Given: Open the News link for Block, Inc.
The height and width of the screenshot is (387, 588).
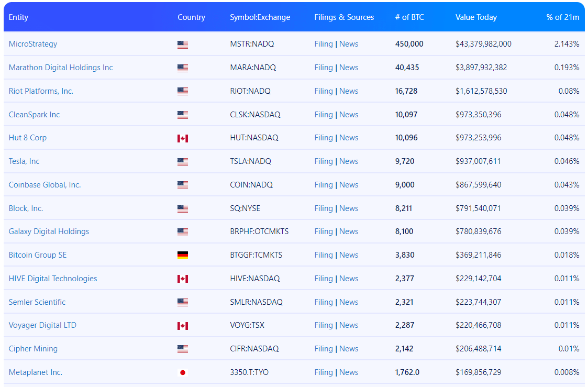Looking at the screenshot, I should pos(349,208).
